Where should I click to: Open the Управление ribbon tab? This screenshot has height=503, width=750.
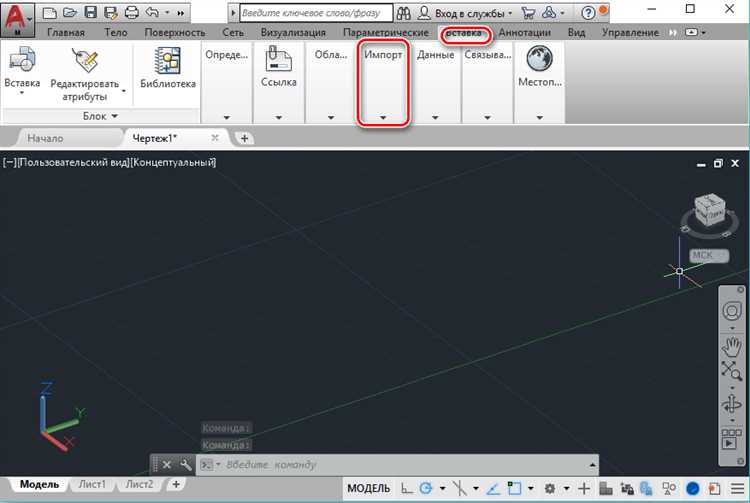click(x=630, y=33)
